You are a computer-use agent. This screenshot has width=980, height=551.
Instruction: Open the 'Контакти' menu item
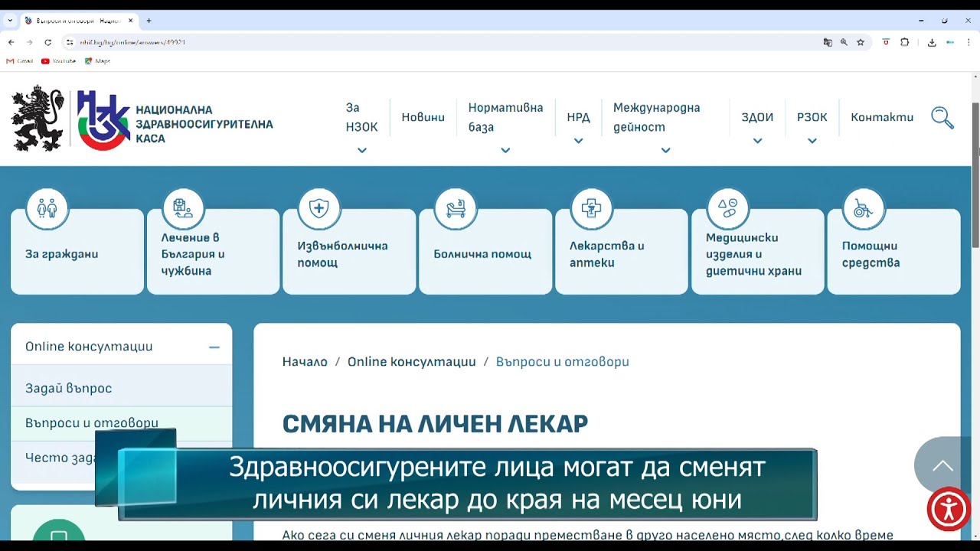point(882,117)
